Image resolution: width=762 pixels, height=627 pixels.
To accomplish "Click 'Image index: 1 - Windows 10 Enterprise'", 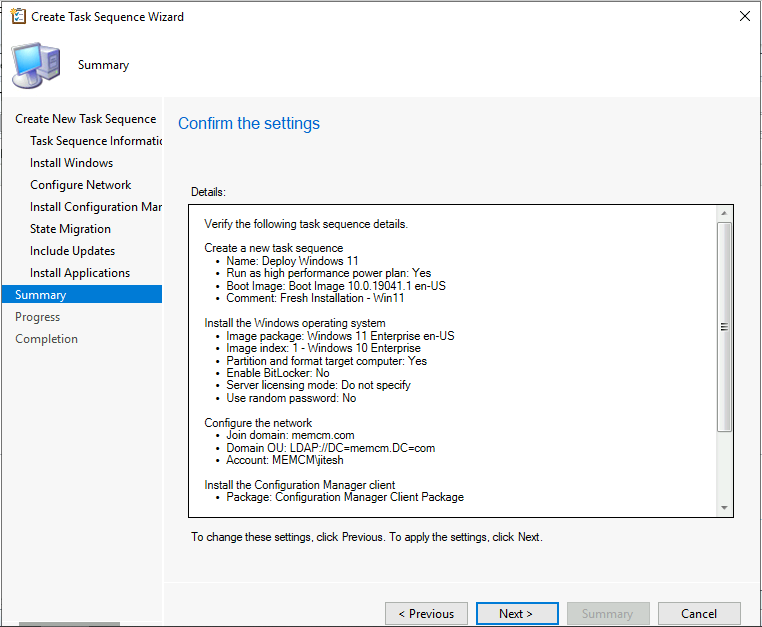I will click(x=323, y=348).
